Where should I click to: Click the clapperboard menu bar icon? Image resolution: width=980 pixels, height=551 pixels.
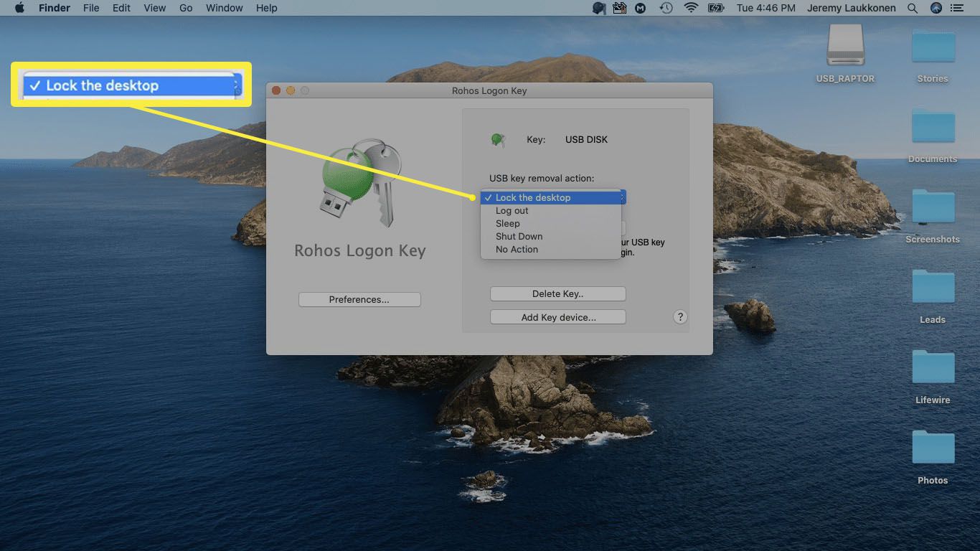pos(621,8)
